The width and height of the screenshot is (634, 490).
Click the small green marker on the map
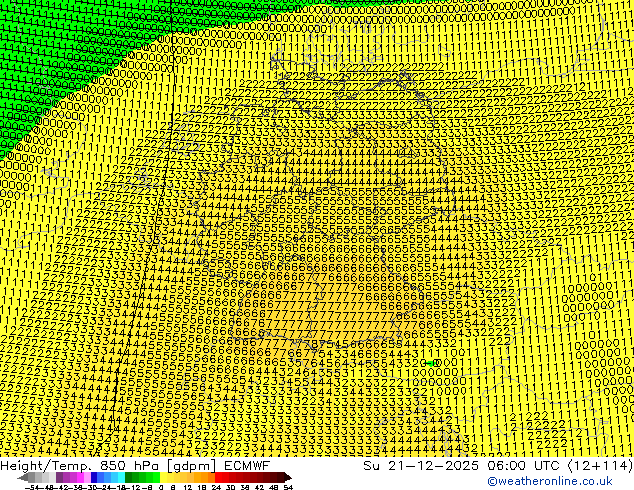pos(431,363)
